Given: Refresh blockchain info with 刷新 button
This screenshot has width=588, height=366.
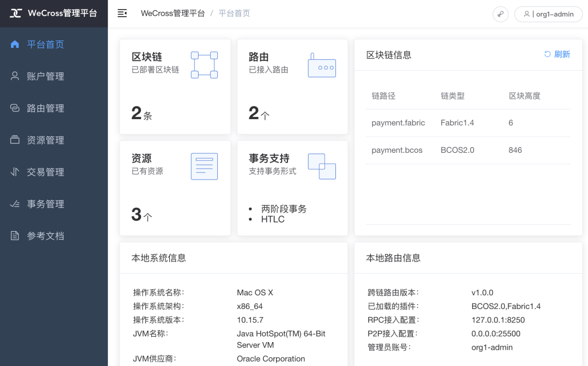Looking at the screenshot, I should [558, 54].
